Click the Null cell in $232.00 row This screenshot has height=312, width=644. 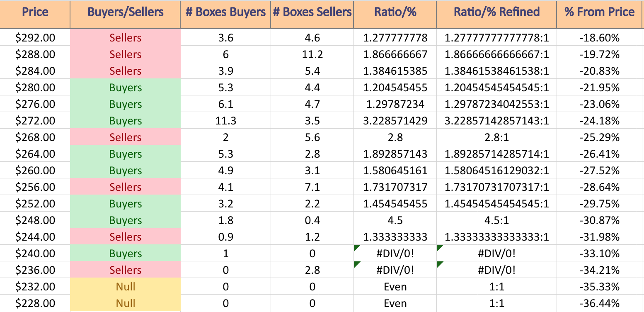(x=125, y=287)
